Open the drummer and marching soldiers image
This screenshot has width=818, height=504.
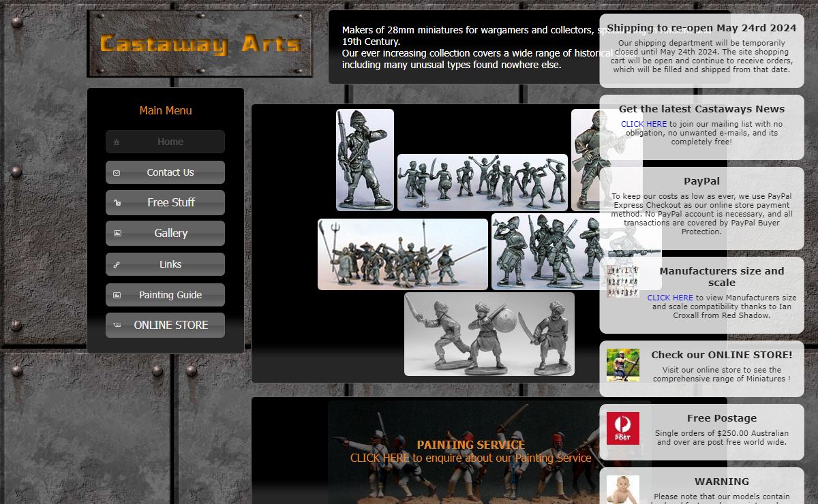point(577,252)
